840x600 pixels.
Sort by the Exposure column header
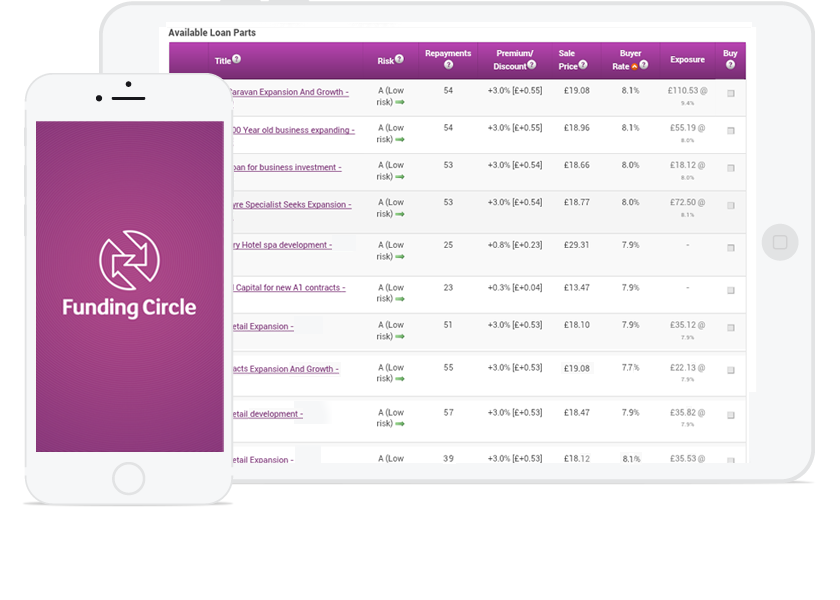coord(687,59)
